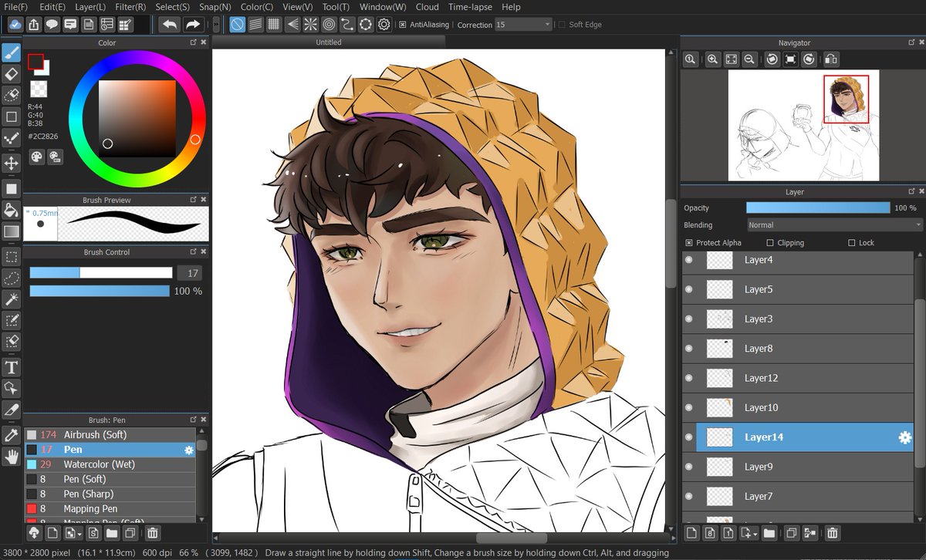Click the Navigator preview thumbnail
Image resolution: width=926 pixels, height=560 pixels.
point(803,126)
